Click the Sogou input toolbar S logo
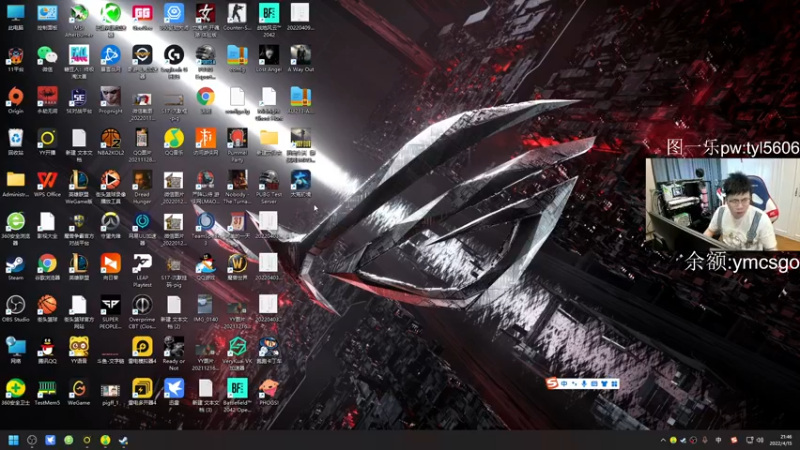 click(x=552, y=383)
